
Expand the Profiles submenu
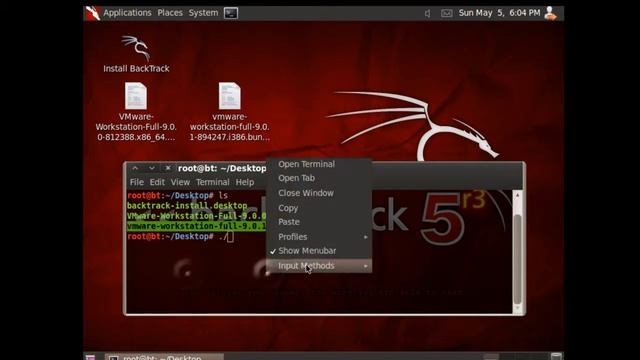pyautogui.click(x=319, y=237)
